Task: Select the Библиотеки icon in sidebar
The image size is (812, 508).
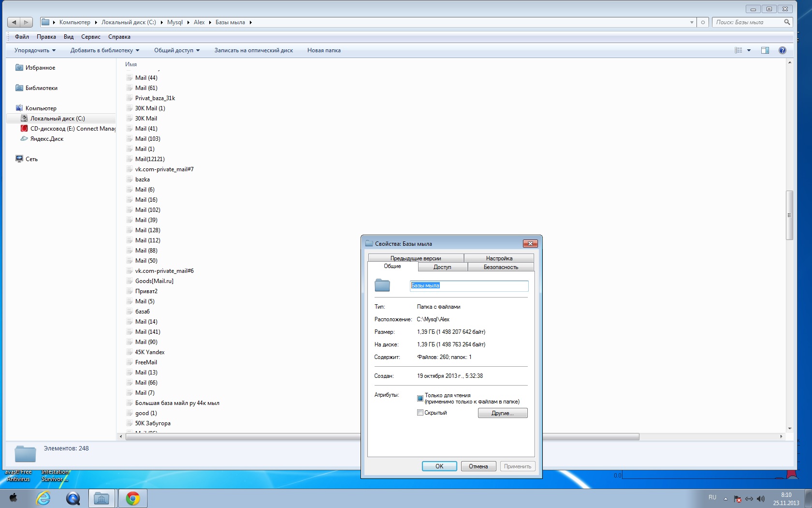Action: point(19,88)
